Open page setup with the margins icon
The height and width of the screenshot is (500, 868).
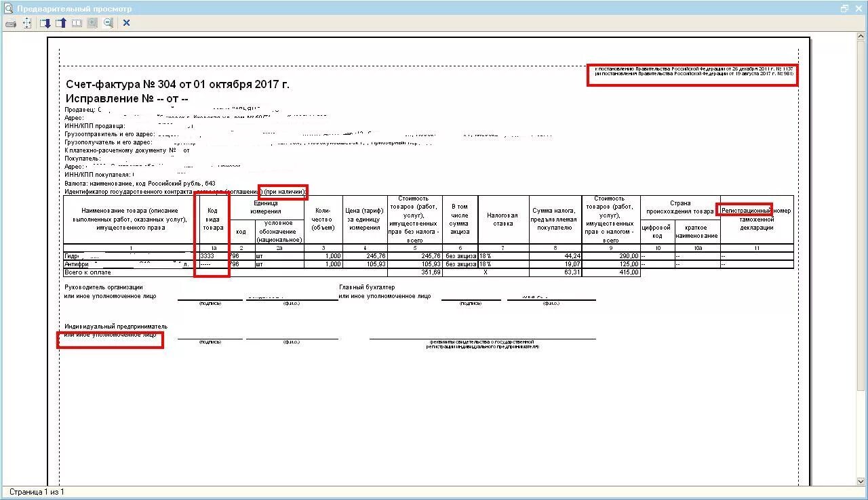tap(27, 23)
